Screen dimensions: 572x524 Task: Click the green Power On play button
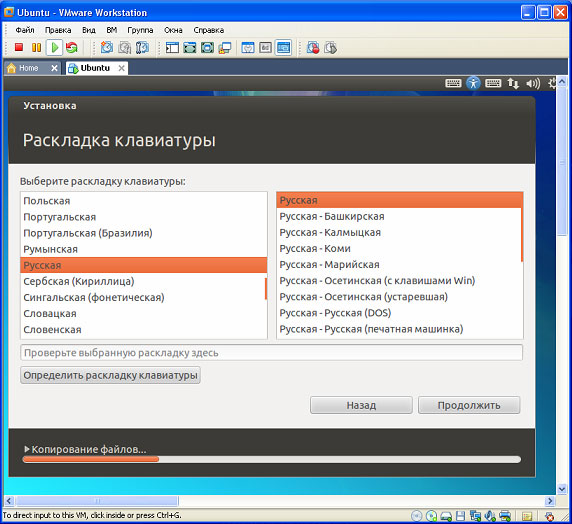click(x=54, y=47)
